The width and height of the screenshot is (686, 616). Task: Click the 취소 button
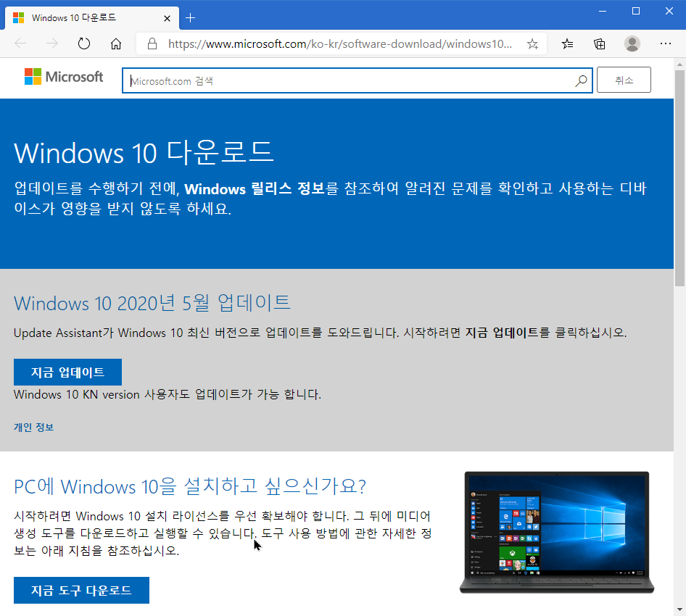[624, 80]
